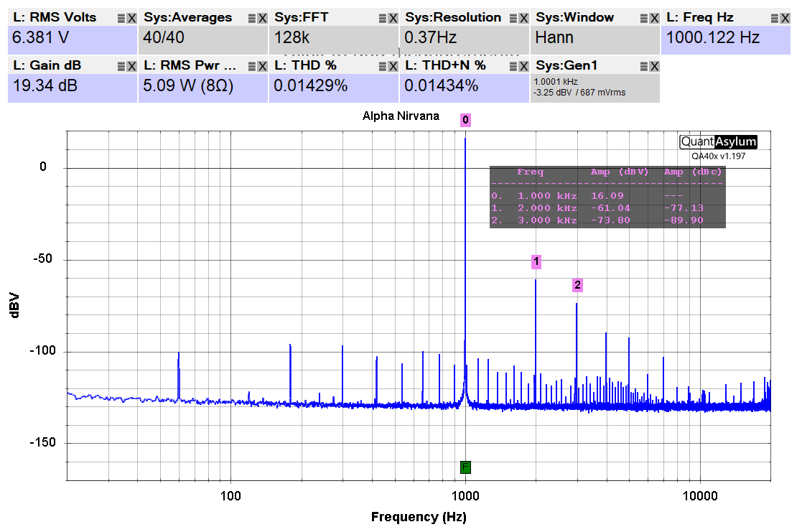Viewport: 802px width, 532px height.
Task: Close the L: Freq Hz tile
Action: 785,19
